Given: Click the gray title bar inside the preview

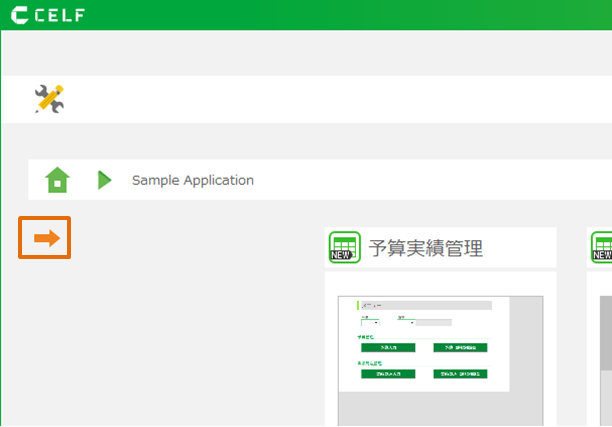Looking at the screenshot, I should (x=425, y=305).
